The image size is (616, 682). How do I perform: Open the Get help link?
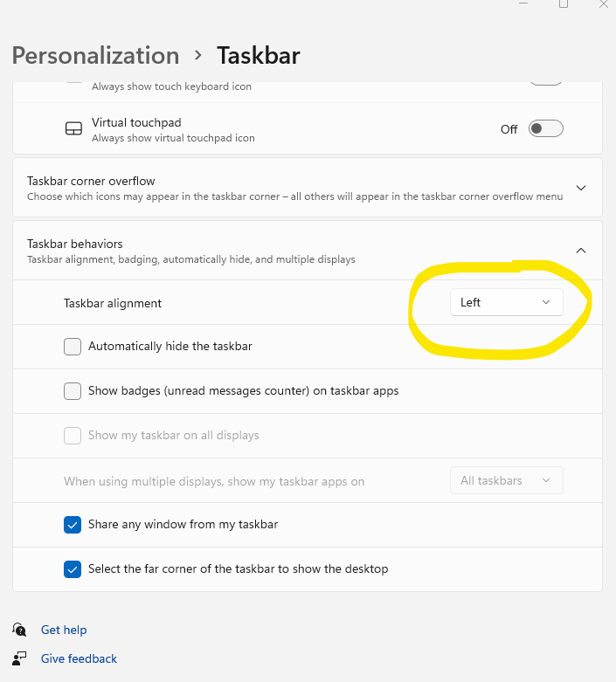coord(64,630)
